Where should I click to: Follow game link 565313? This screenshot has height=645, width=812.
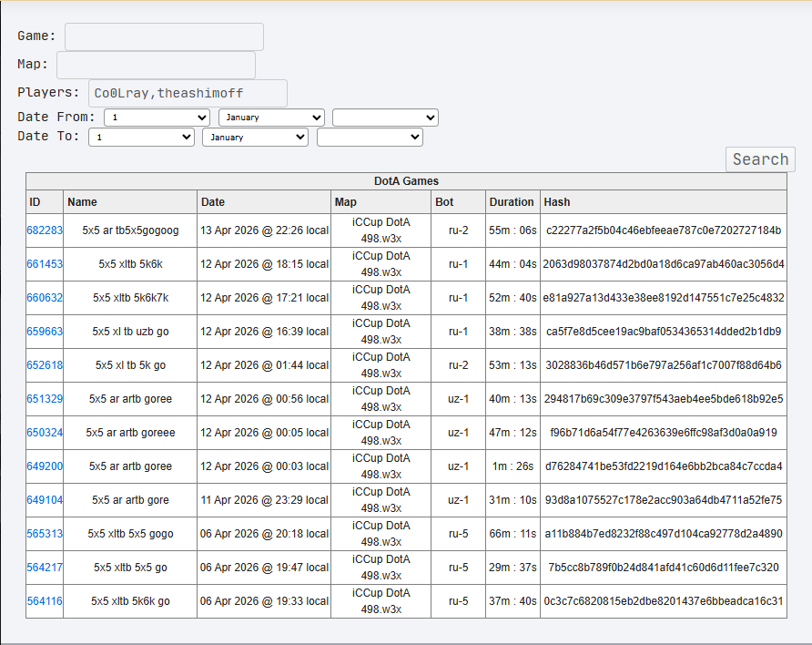tap(45, 534)
